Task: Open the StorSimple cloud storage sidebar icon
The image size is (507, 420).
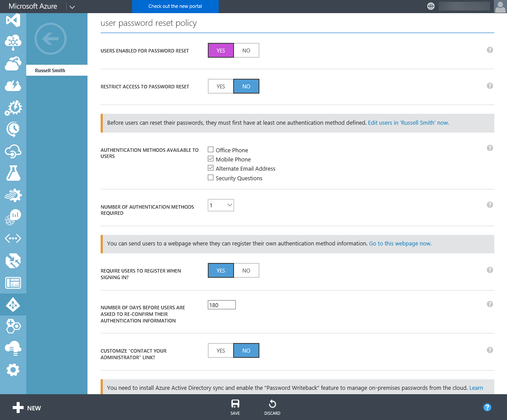Action: click(x=13, y=348)
